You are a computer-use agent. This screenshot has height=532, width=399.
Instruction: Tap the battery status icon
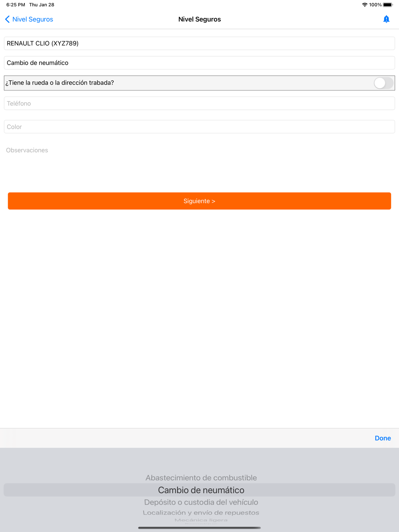click(x=388, y=5)
